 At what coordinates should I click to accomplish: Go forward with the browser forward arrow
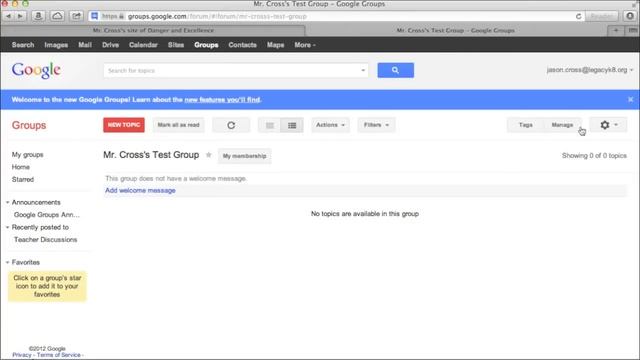[20, 16]
